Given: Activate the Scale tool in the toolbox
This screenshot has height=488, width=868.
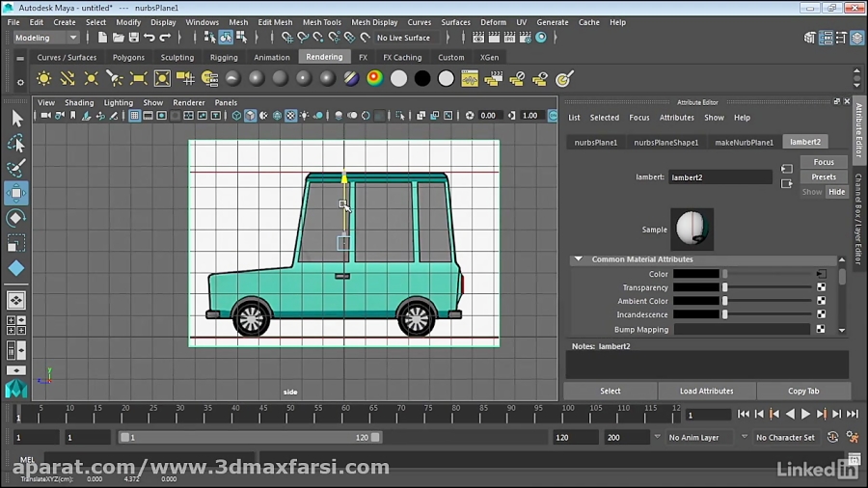Looking at the screenshot, I should coord(16,243).
